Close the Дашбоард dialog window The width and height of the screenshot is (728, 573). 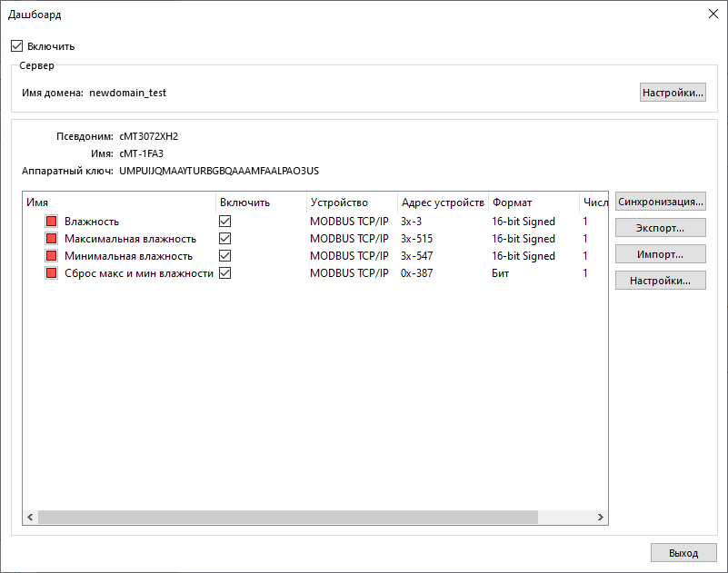[711, 15]
